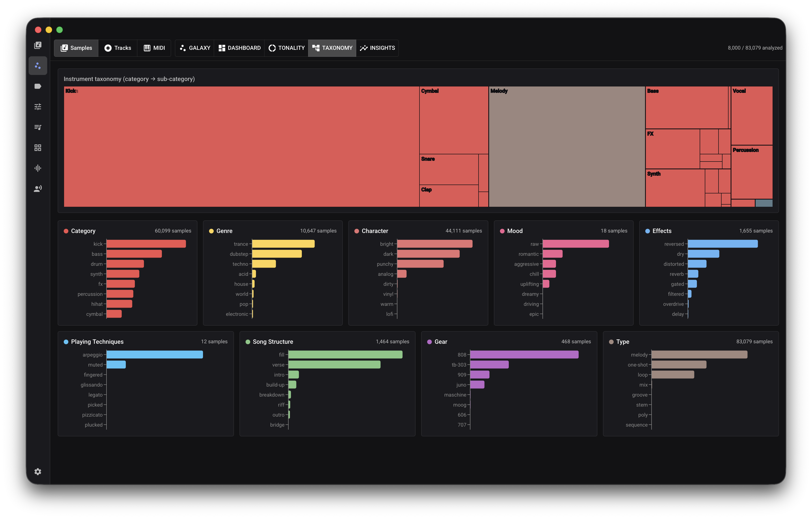Viewport: 812px width, 519px height.
Task: Switch to Samples tab
Action: coord(76,48)
